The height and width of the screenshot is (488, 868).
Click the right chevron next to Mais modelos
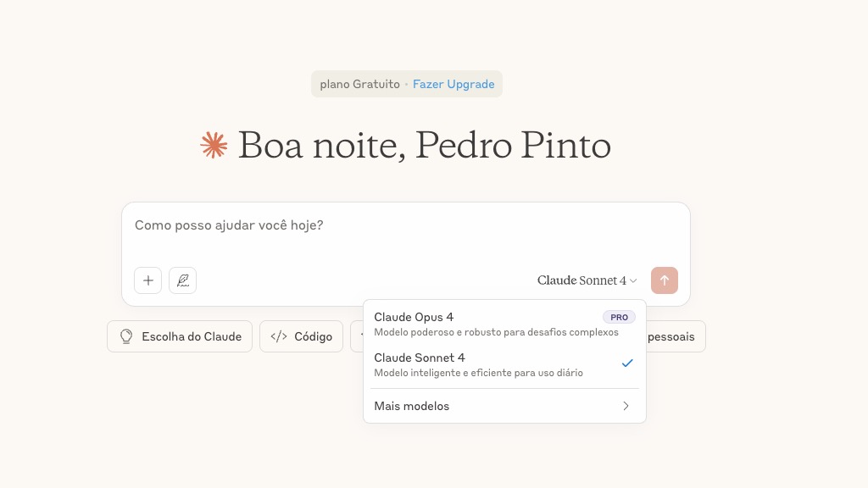(x=626, y=406)
